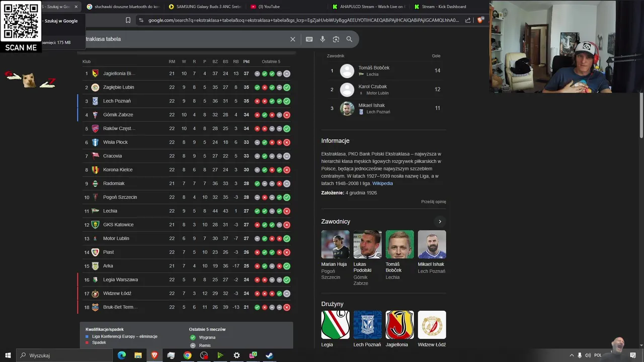Switch to the 'słuchawki douszne bluetooth' tab

click(123, 7)
